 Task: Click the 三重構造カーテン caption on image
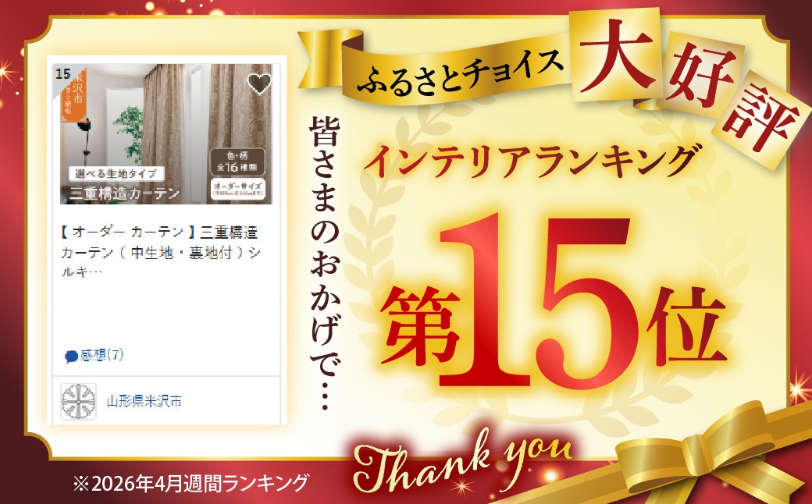pyautogui.click(x=125, y=193)
